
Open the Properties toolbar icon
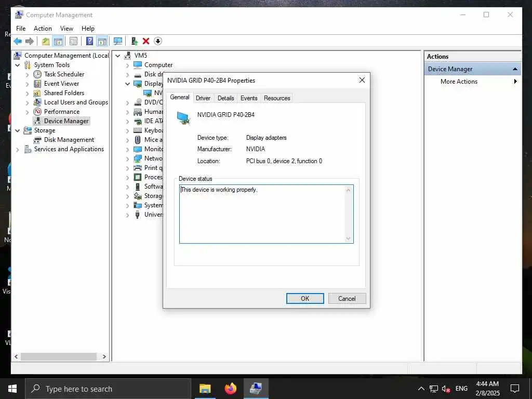point(73,41)
